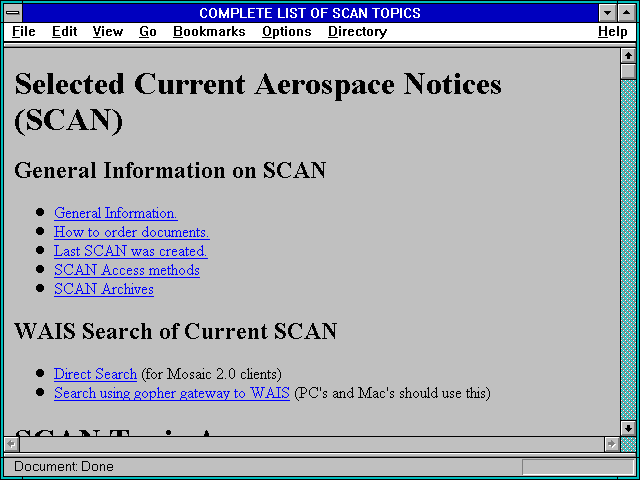Open How to order documents link
Image resolution: width=640 pixels, height=480 pixels.
pyautogui.click(x=131, y=232)
